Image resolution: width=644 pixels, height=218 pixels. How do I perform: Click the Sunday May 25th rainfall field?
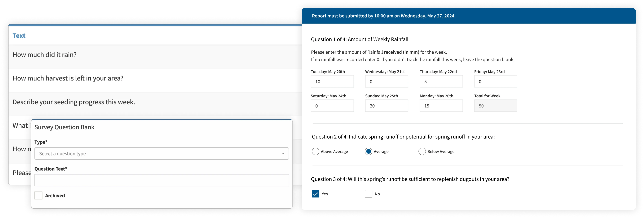pos(387,106)
